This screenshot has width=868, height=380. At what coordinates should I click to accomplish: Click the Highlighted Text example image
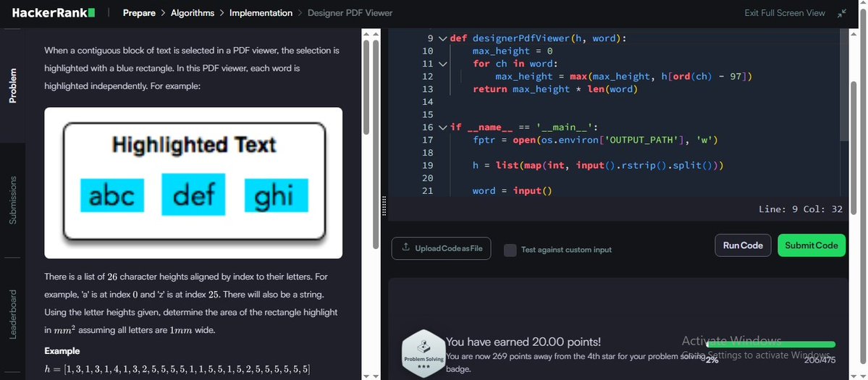(x=193, y=182)
